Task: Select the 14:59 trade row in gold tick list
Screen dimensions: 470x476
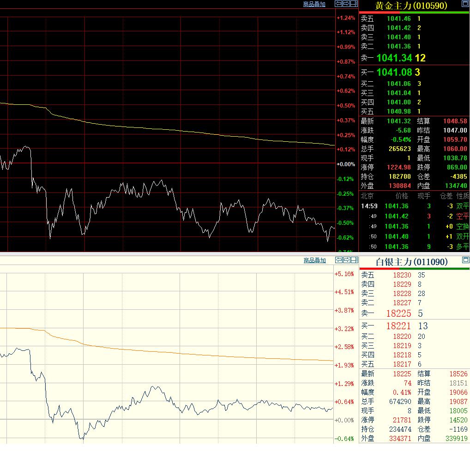Action: click(x=415, y=206)
